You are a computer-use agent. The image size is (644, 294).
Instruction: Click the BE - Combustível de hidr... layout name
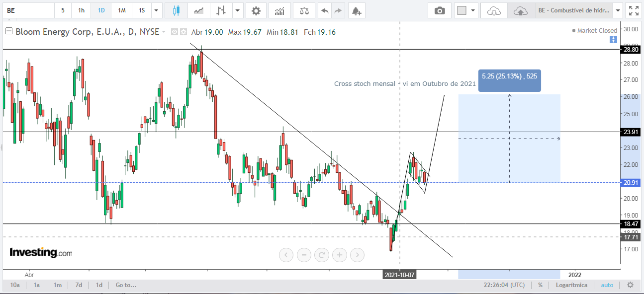(573, 10)
